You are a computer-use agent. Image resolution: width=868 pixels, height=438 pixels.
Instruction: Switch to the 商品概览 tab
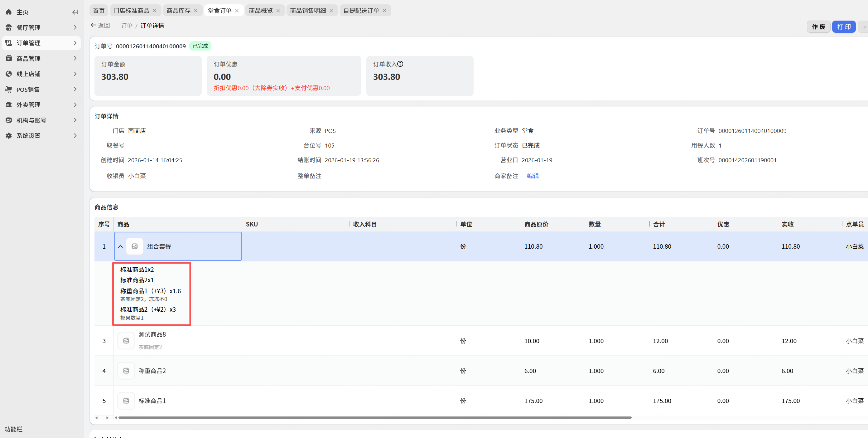(260, 11)
